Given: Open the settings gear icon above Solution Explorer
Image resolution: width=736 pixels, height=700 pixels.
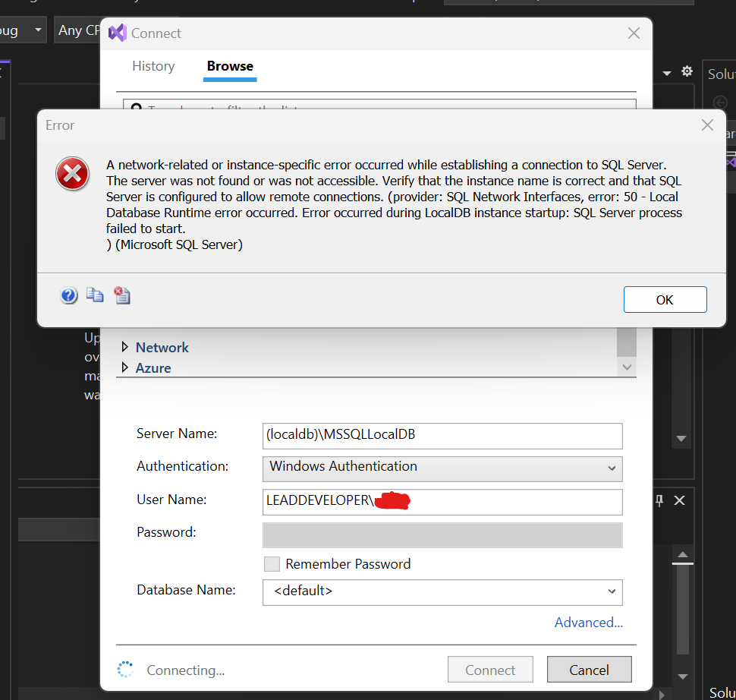Looking at the screenshot, I should (687, 71).
